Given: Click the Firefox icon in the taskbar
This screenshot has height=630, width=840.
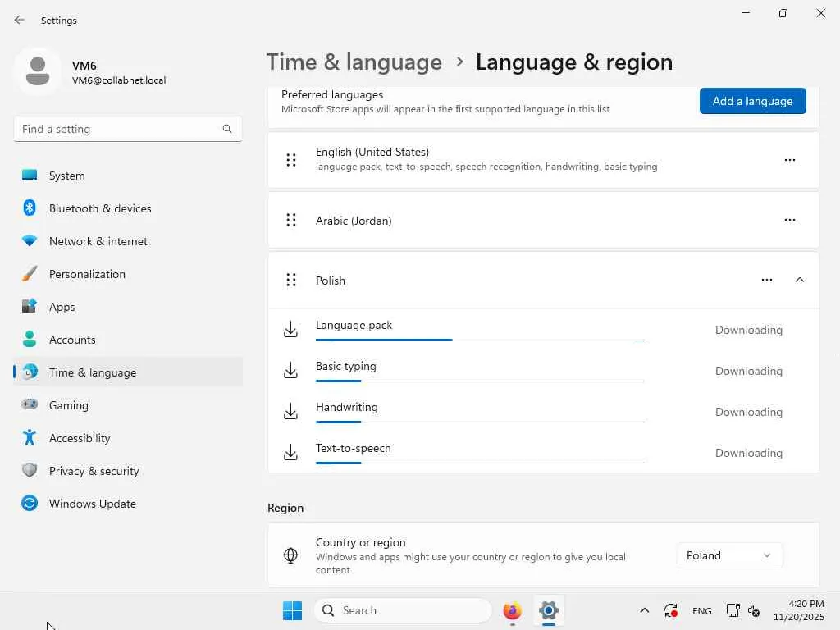Looking at the screenshot, I should tap(513, 610).
